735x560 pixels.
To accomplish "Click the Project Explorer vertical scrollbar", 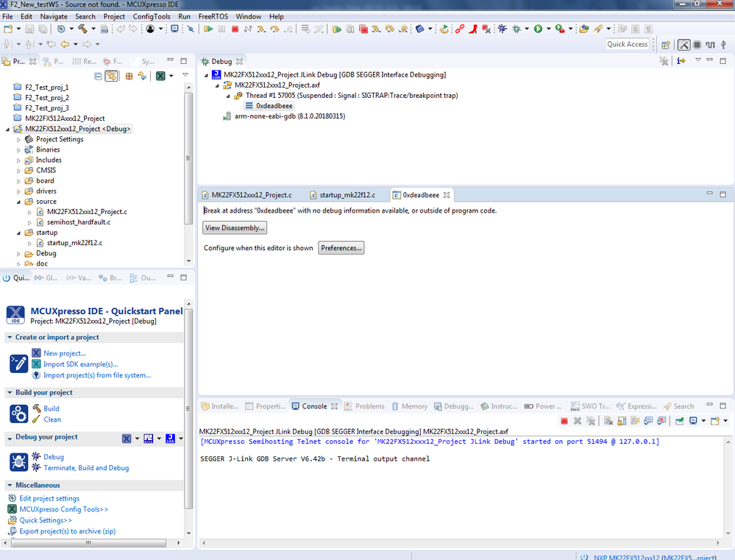I will (188, 158).
